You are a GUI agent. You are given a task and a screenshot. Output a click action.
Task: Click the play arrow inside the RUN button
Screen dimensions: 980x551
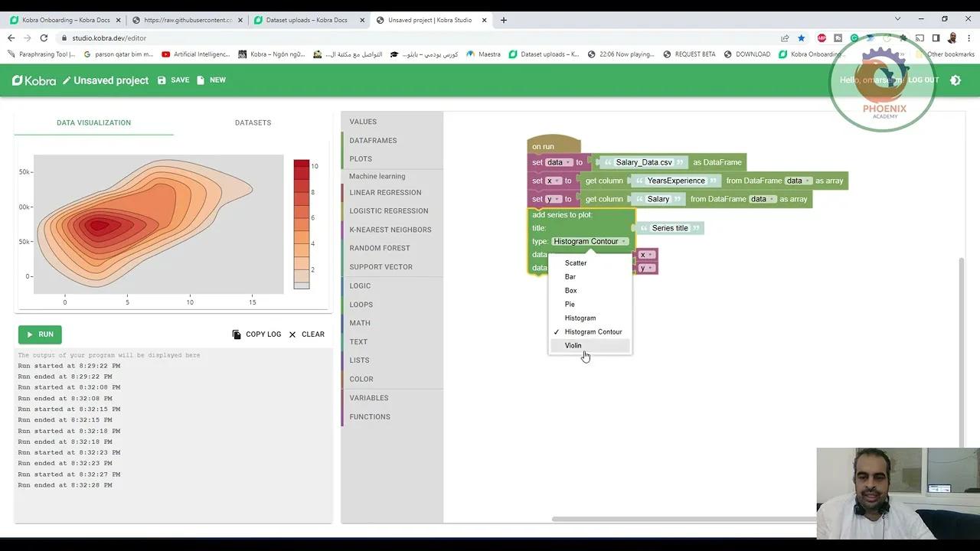(x=31, y=334)
